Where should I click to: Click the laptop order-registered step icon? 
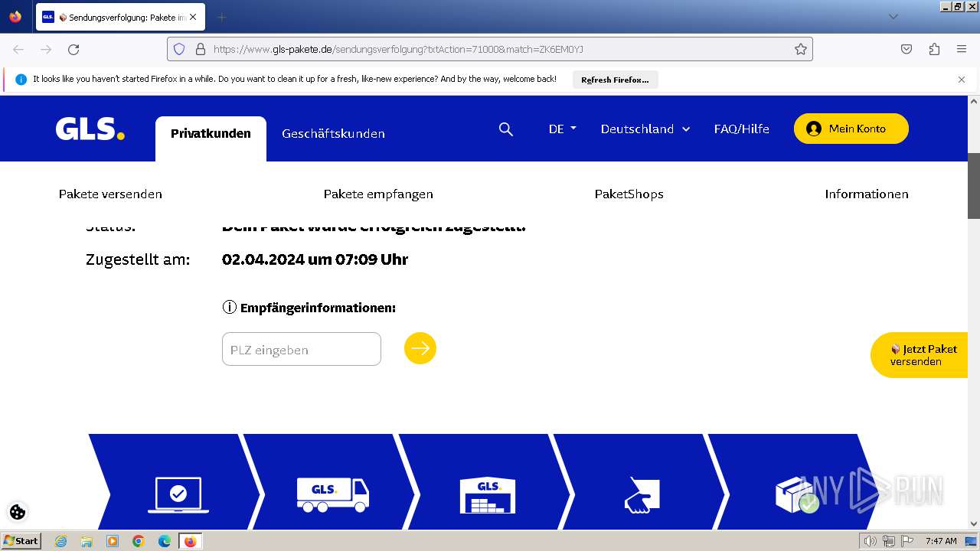tap(178, 495)
